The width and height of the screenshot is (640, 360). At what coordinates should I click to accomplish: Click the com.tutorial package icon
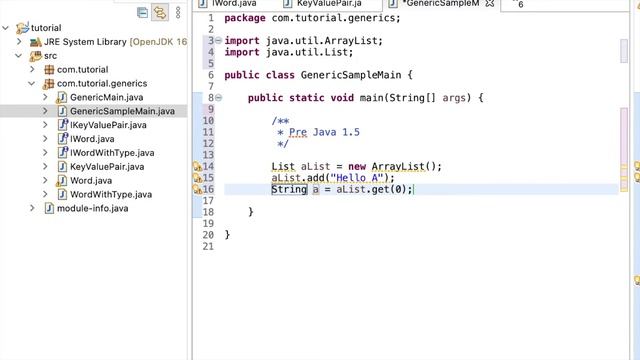[x=49, y=69]
